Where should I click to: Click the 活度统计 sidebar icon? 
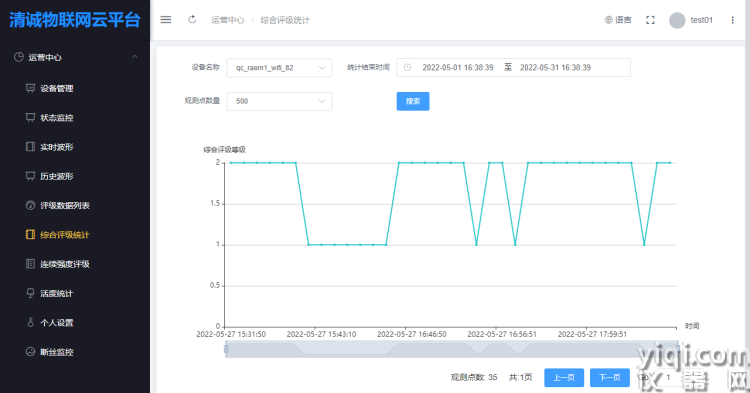click(30, 293)
